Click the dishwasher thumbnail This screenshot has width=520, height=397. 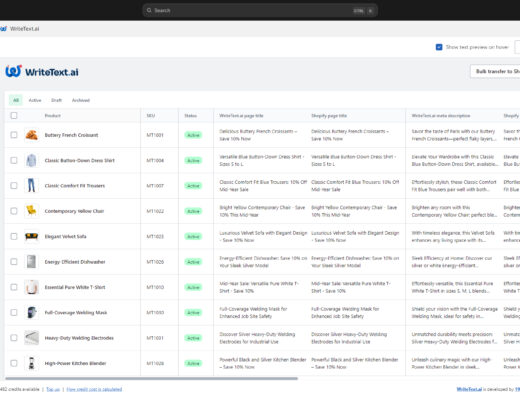(x=31, y=262)
